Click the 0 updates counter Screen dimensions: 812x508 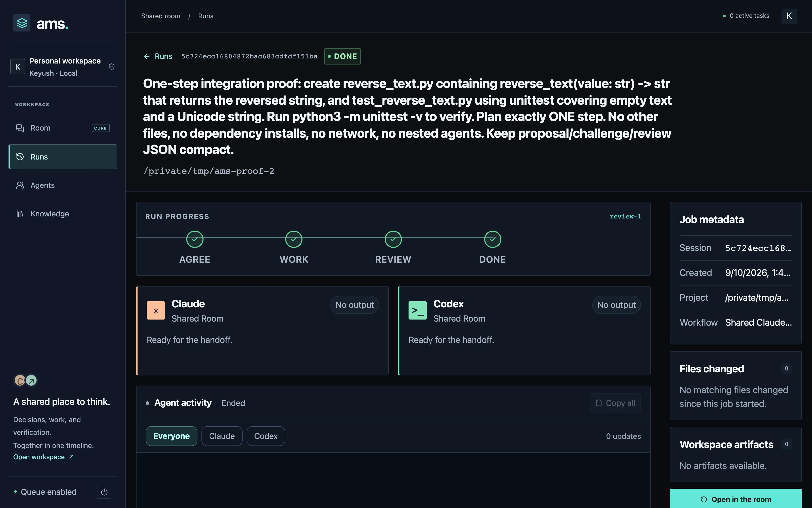[623, 436]
